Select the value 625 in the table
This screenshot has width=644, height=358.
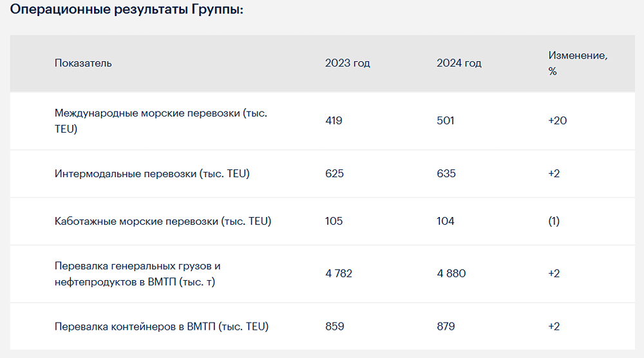point(335,174)
